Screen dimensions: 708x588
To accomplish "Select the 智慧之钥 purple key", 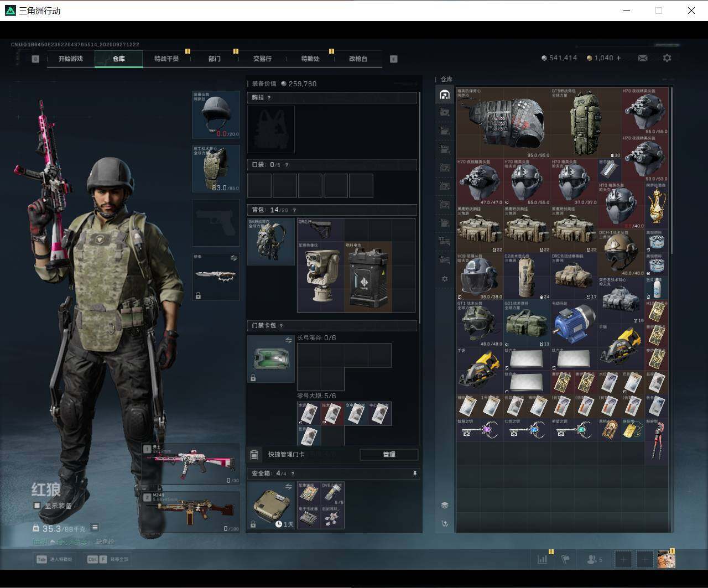I will [x=480, y=430].
